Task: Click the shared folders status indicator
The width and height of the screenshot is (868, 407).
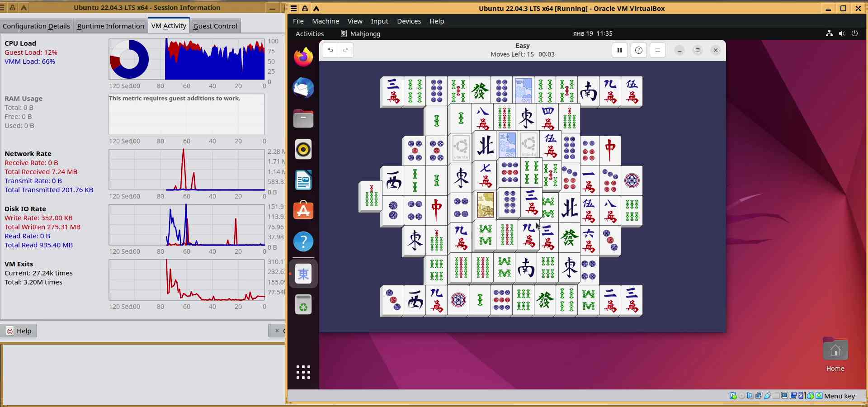Action: click(x=776, y=396)
